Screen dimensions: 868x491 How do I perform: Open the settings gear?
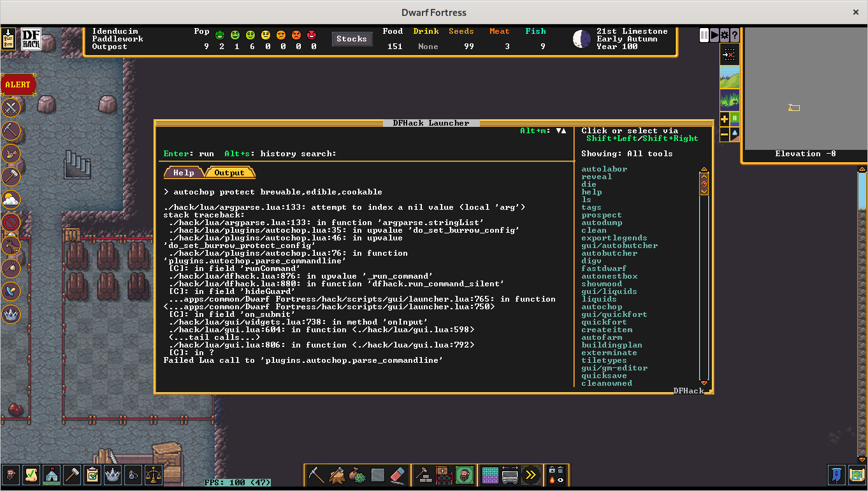coord(725,35)
